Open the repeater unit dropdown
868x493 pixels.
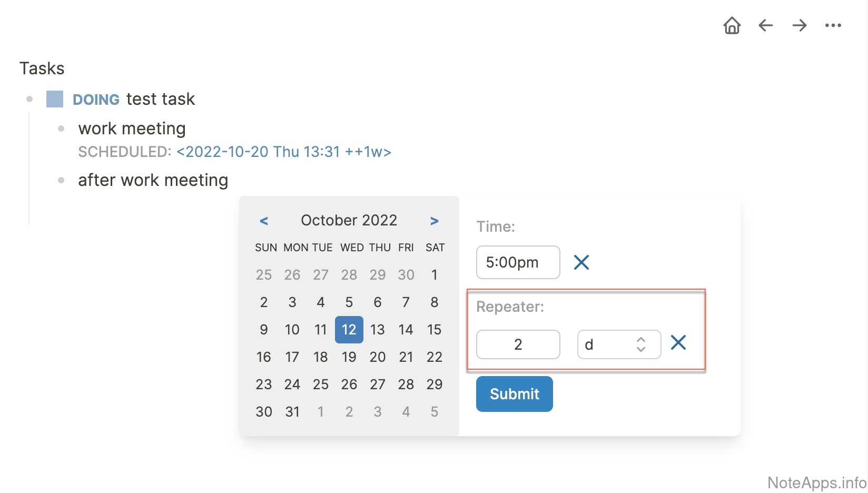[x=619, y=344]
